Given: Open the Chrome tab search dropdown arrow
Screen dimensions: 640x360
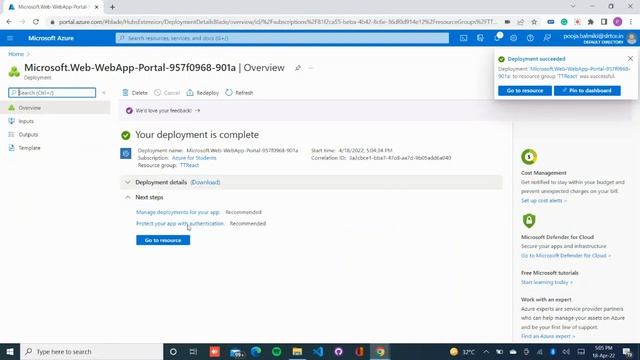Looking at the screenshot, I should pos(573,7).
